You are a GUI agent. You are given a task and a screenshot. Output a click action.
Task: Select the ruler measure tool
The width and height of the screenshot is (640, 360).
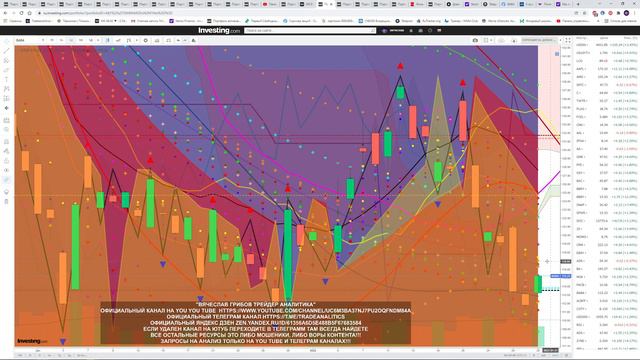point(6,120)
